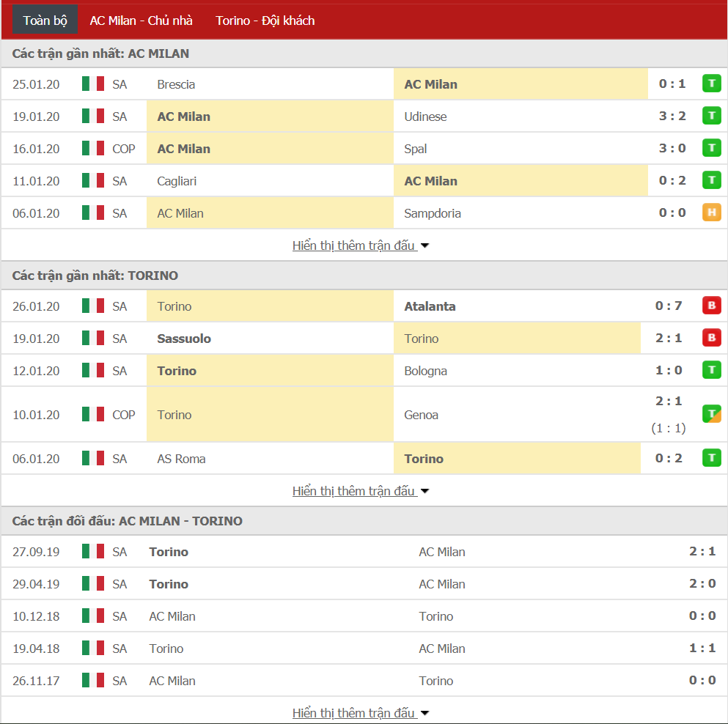Open the 2 : 1 Sassuolo match score
The height and width of the screenshot is (724, 728).
pos(669,338)
